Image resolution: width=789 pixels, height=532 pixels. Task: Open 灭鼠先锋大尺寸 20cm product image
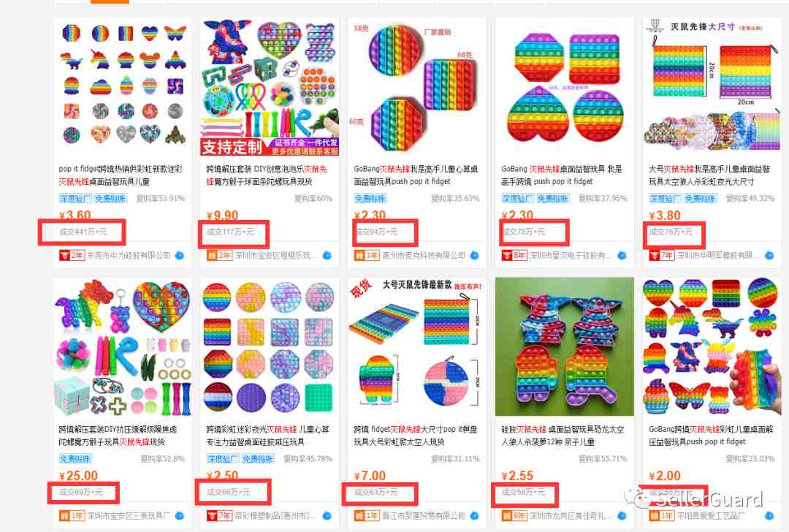coord(712,86)
